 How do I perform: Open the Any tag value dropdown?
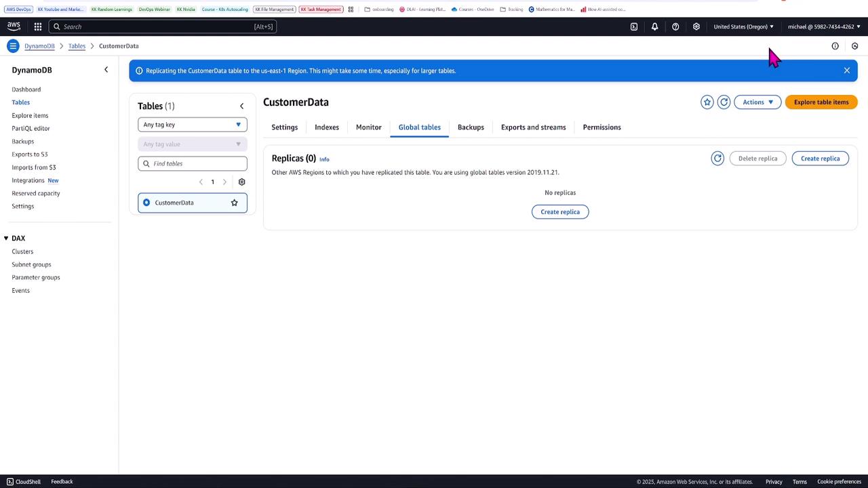pyautogui.click(x=193, y=144)
